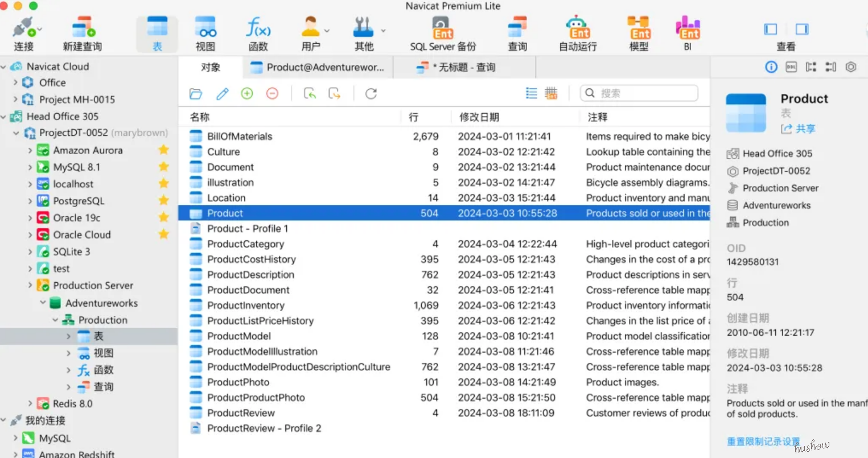Open the 函数 (Function) toolbar icon
868x458 pixels.
pos(258,34)
